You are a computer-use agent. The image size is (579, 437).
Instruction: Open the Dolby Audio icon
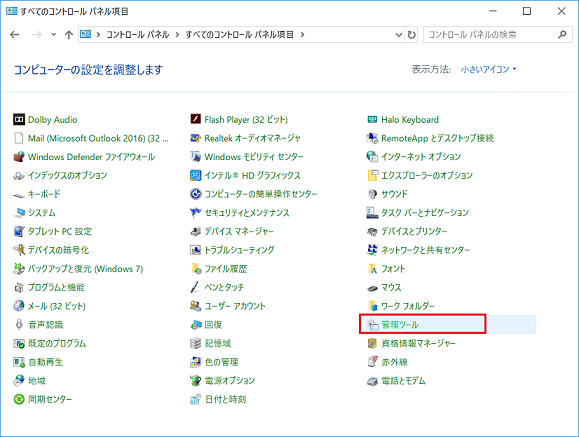19,120
